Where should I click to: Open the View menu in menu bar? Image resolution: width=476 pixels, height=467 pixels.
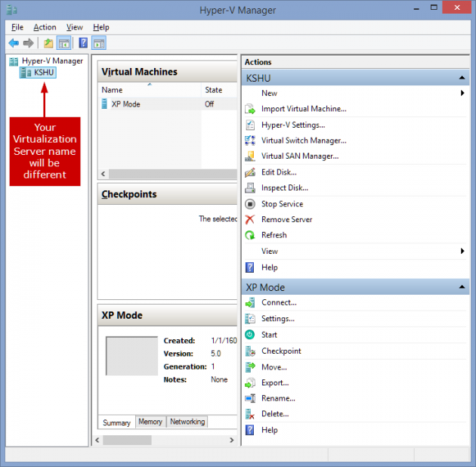coord(74,27)
